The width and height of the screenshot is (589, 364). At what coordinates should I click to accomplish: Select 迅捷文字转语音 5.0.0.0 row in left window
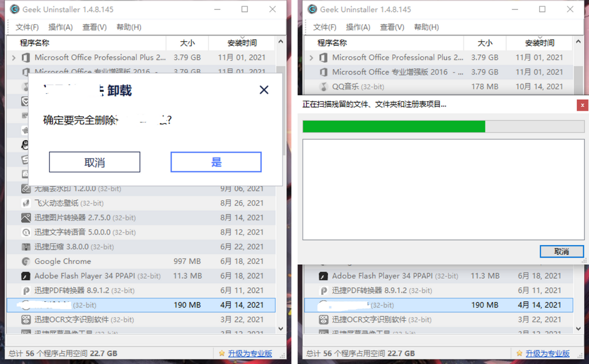pyautogui.click(x=141, y=232)
